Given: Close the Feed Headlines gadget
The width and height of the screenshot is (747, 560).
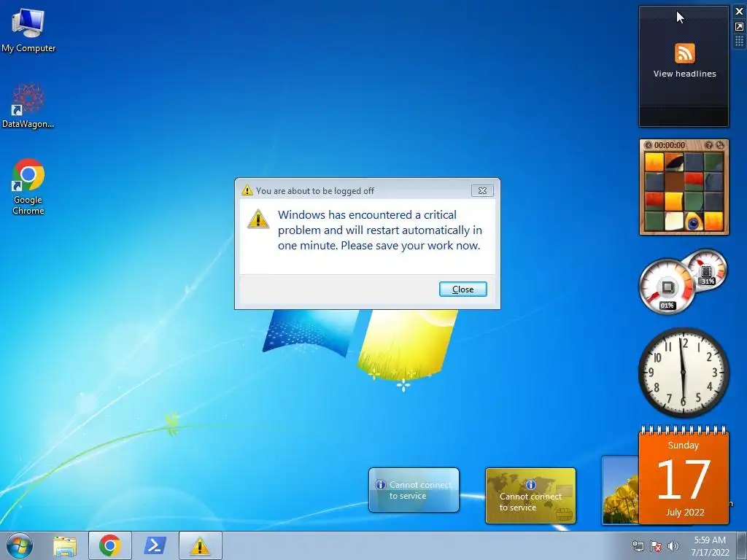Looking at the screenshot, I should coord(740,12).
